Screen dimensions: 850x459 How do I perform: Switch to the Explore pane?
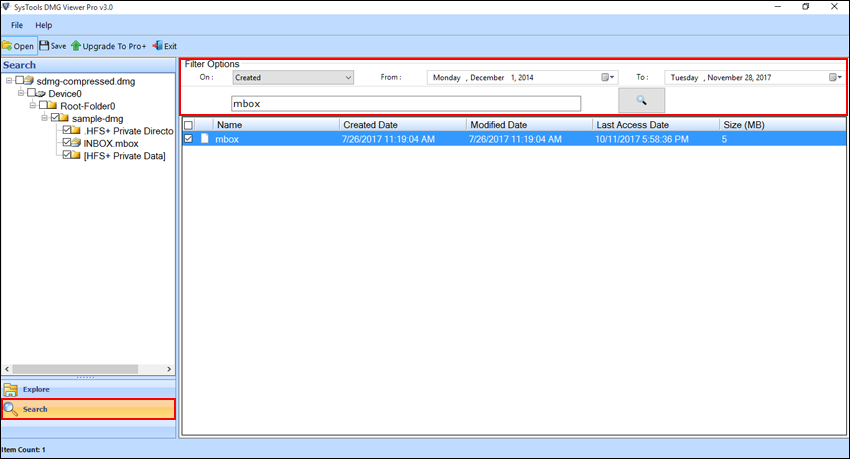point(88,389)
